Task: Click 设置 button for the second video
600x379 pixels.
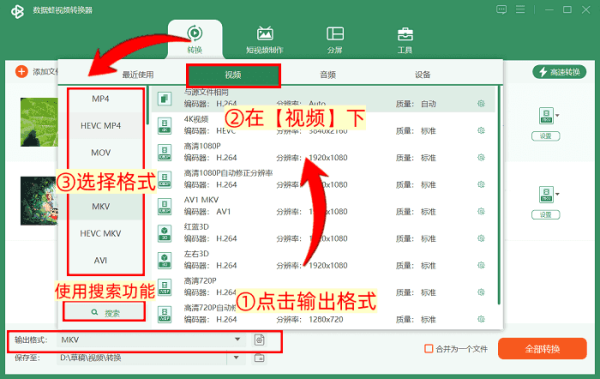Action: [546, 215]
